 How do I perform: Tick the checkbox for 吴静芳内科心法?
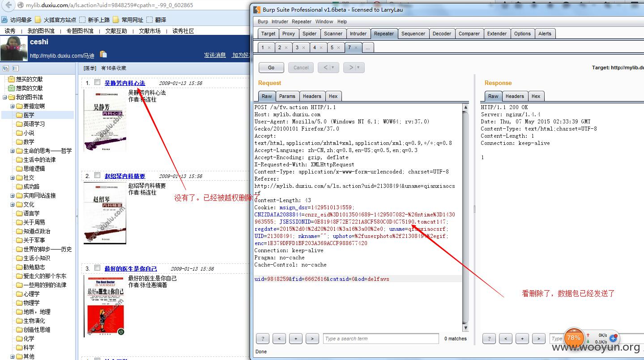tap(98, 82)
